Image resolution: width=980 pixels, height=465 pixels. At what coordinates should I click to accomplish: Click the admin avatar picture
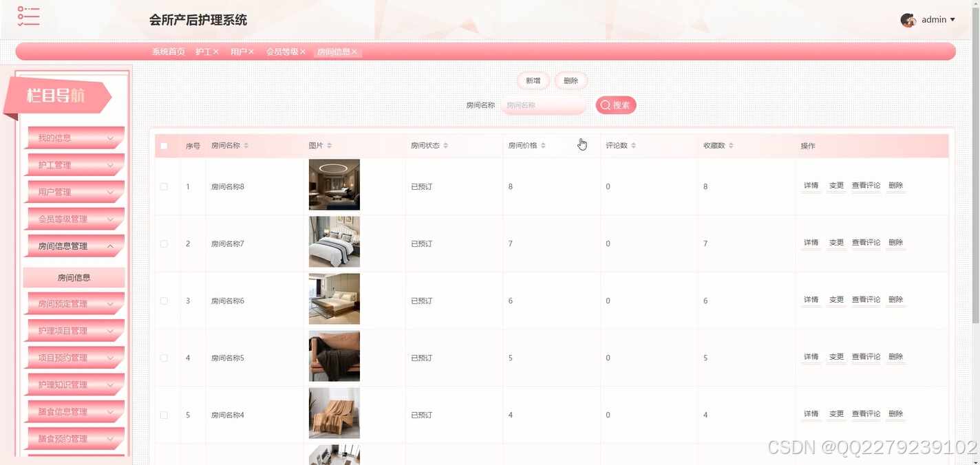click(908, 19)
